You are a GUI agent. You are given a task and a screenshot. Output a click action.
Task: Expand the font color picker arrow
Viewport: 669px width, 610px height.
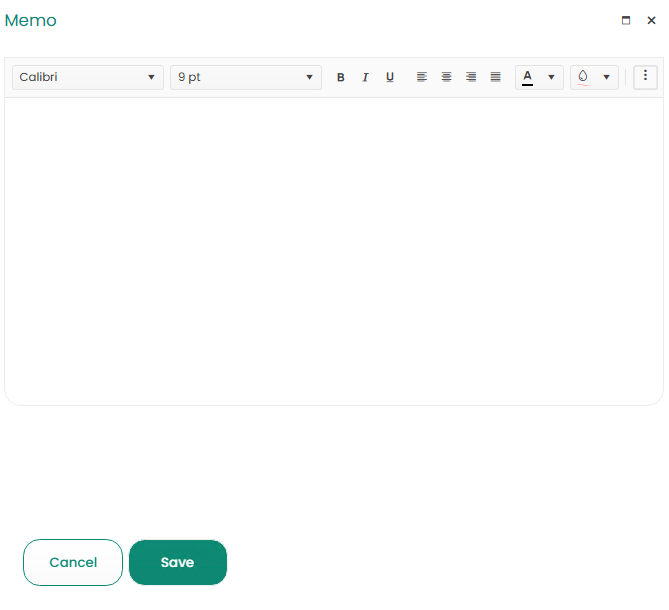[551, 77]
